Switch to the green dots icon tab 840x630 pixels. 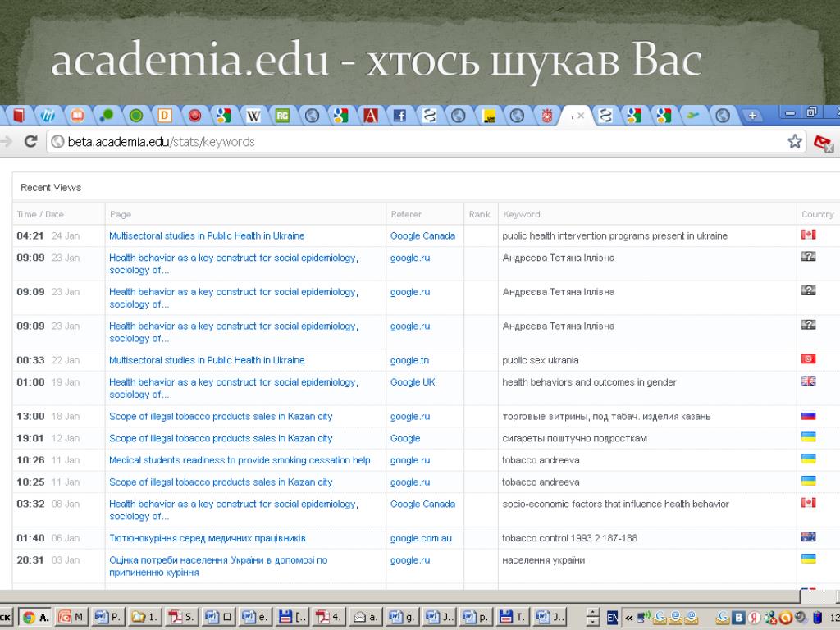pyautogui.click(x=107, y=115)
